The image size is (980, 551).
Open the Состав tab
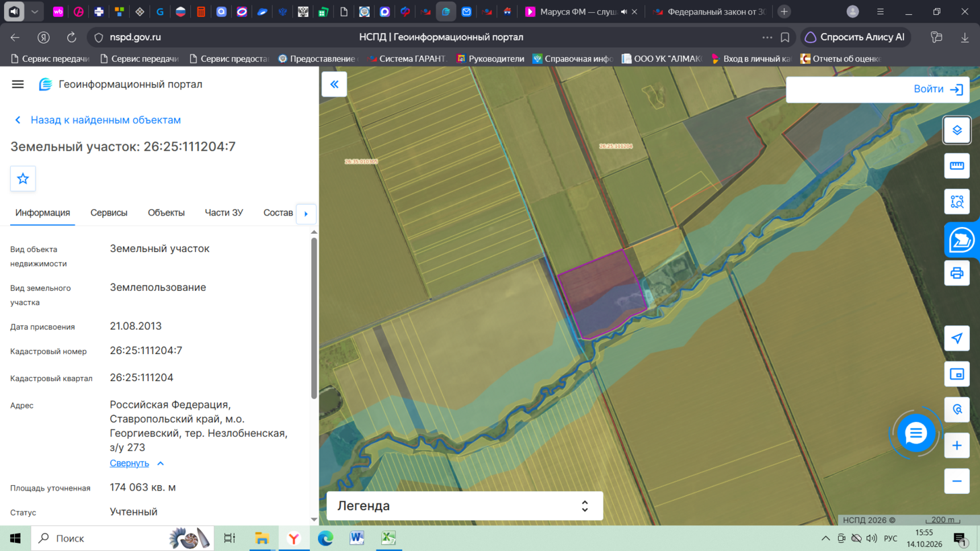coord(278,213)
